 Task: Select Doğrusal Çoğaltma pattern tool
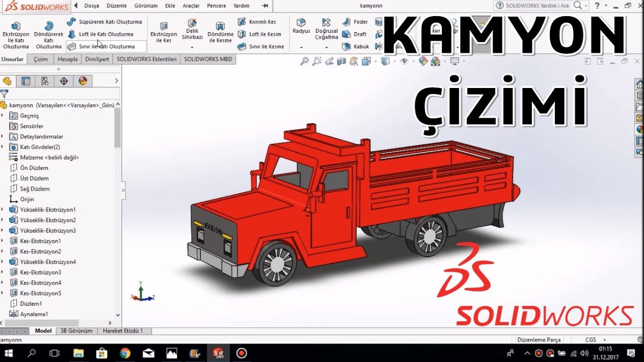[327, 29]
